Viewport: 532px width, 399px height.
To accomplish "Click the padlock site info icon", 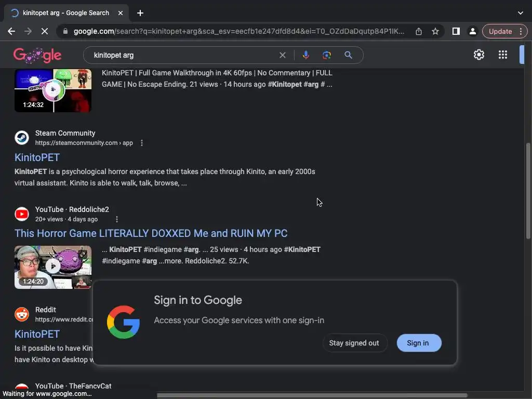I will point(65,31).
